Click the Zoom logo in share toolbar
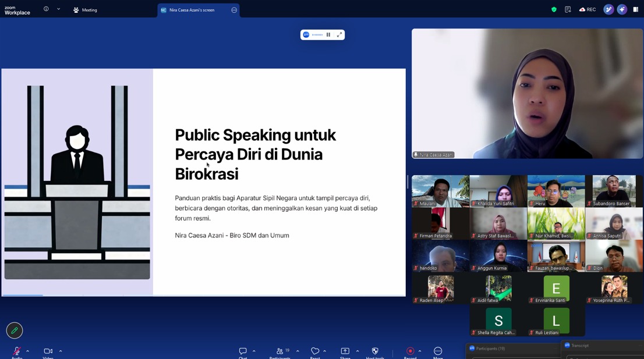Viewport: 644px width, 359px height. (x=306, y=35)
